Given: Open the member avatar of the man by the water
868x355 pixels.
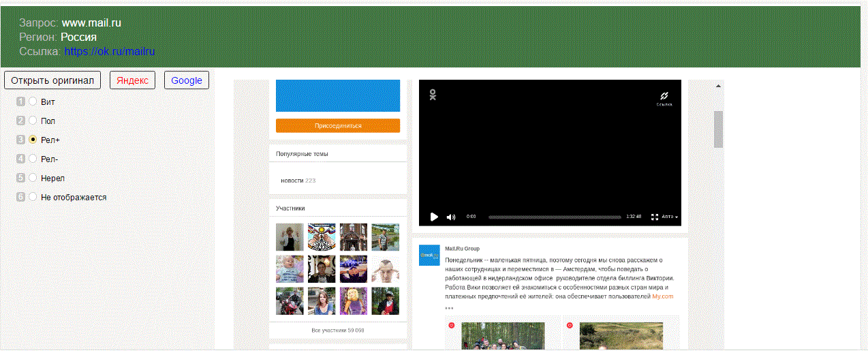Looking at the screenshot, I should (386, 237).
